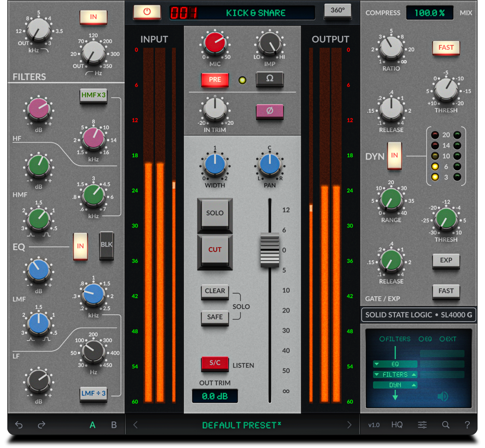Viewport: 485px width, 448px height.
Task: Open the EQ routing dropdown arrow
Action: pos(377,364)
